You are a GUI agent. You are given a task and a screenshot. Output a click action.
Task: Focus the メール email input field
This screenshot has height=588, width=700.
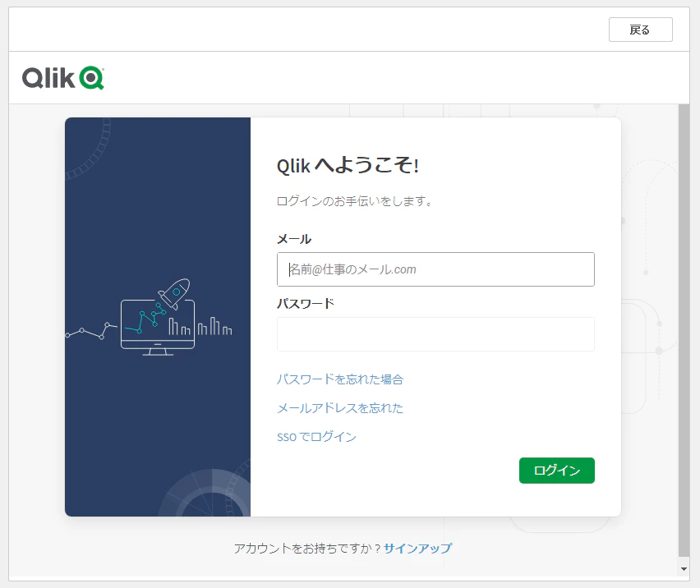pos(435,269)
